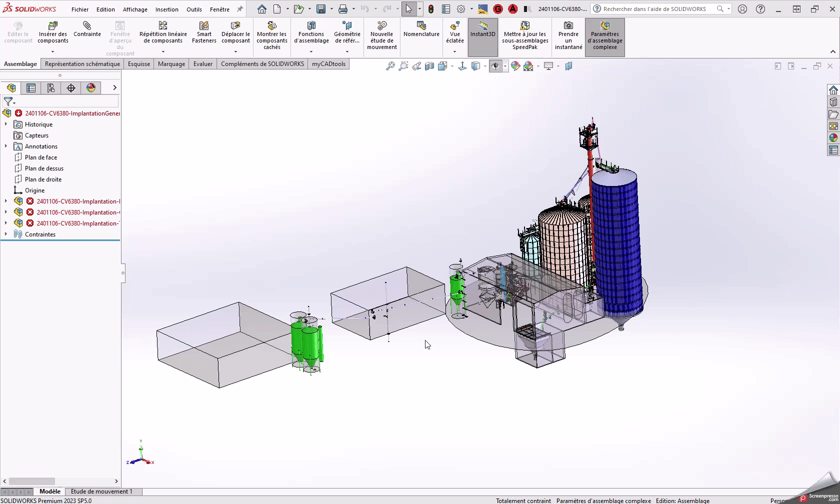Switch to Esquisse tab
The width and height of the screenshot is (840, 504).
(x=139, y=64)
